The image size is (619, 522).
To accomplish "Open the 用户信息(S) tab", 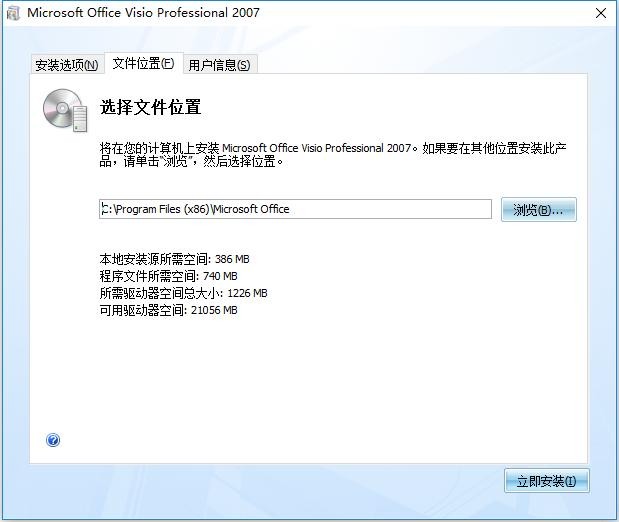I will point(219,65).
